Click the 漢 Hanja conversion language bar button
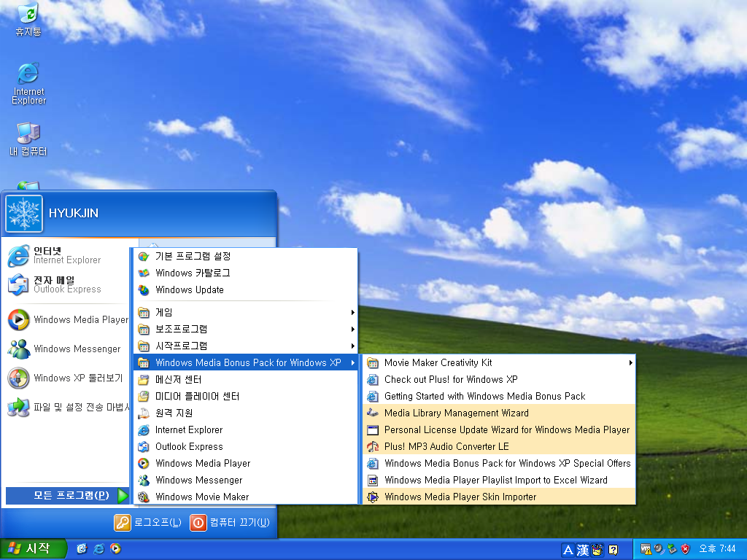 pyautogui.click(x=583, y=550)
